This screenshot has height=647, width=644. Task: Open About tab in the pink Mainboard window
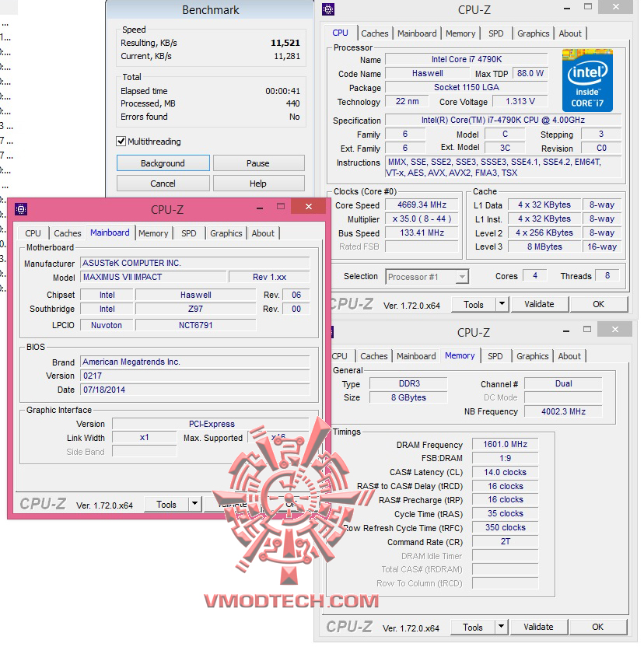pos(263,233)
